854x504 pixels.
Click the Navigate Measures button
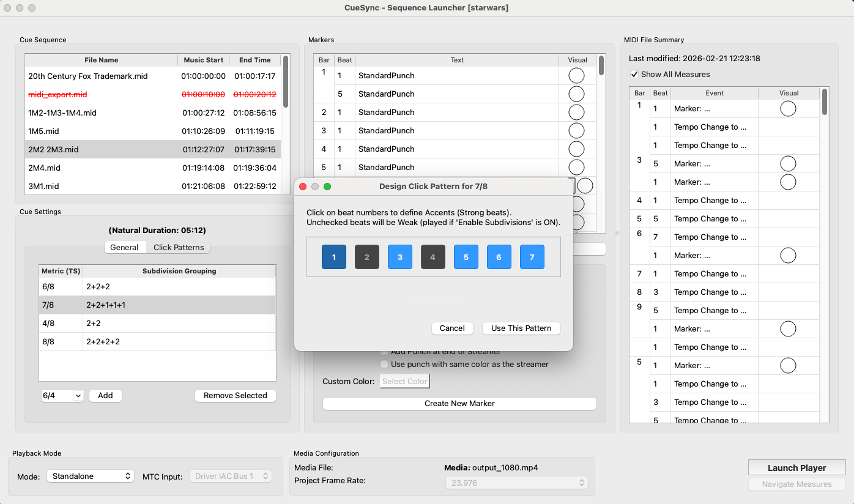click(x=796, y=484)
